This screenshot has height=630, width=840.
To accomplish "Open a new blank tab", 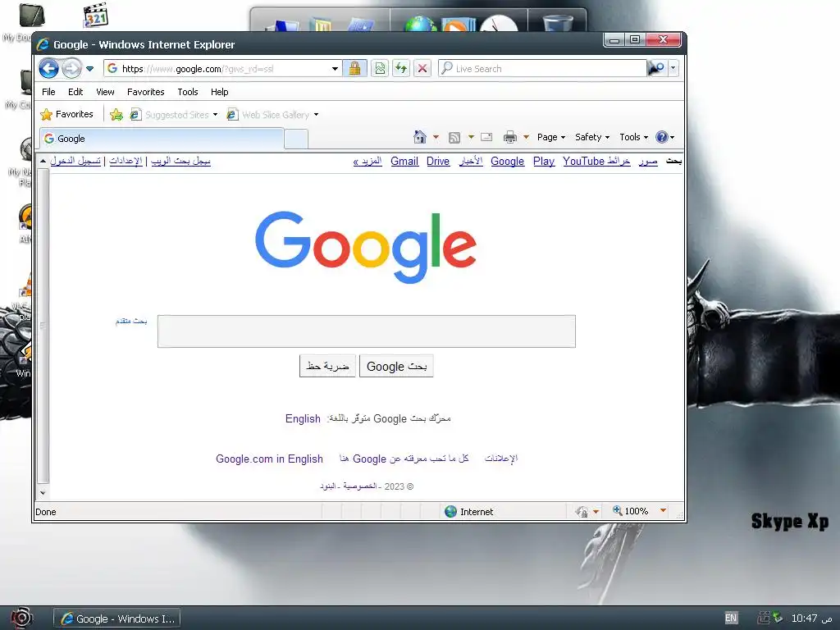I will pos(295,139).
